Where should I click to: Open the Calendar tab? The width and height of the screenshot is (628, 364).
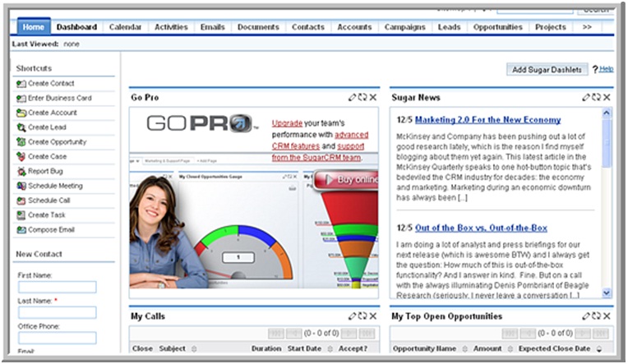125,27
